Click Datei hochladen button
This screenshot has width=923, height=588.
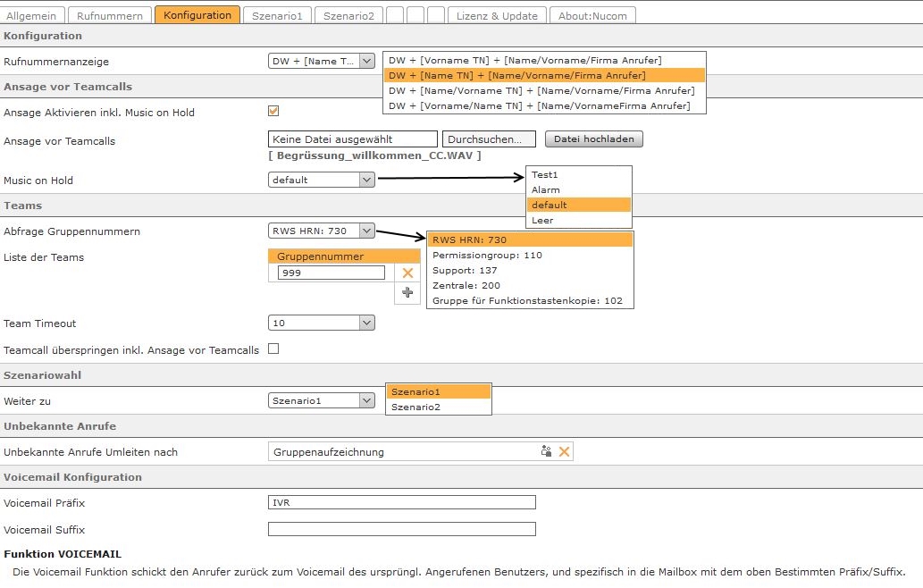[594, 139]
